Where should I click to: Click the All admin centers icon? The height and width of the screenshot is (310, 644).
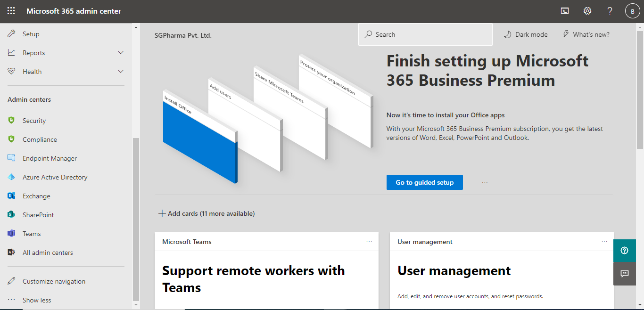click(12, 253)
